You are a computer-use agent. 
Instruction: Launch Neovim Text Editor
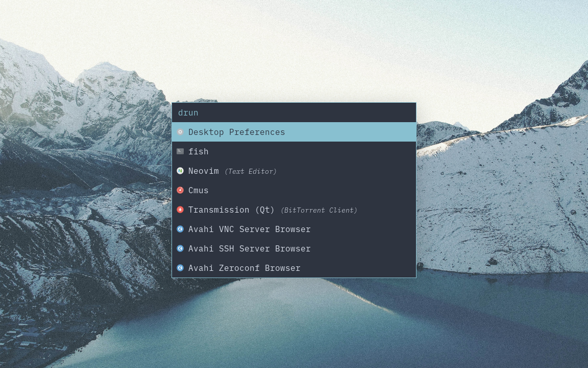point(204,171)
